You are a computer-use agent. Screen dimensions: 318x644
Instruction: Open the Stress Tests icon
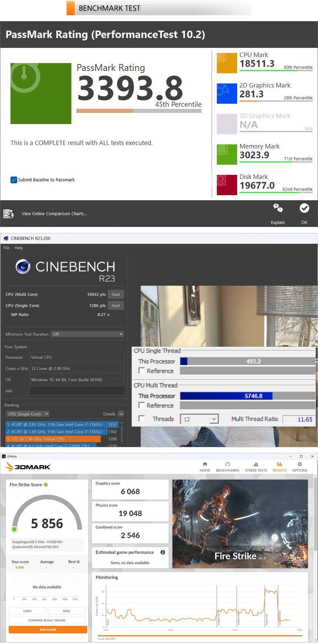256,464
